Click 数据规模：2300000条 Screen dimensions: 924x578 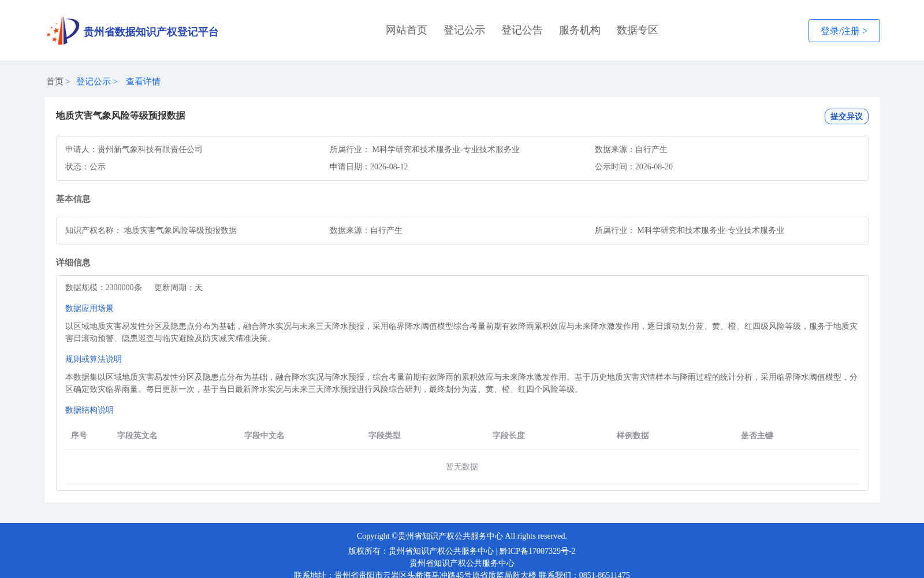[x=103, y=287]
